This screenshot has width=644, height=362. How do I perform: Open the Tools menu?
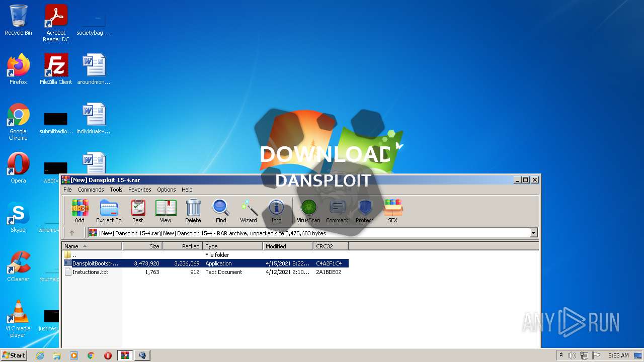116,190
